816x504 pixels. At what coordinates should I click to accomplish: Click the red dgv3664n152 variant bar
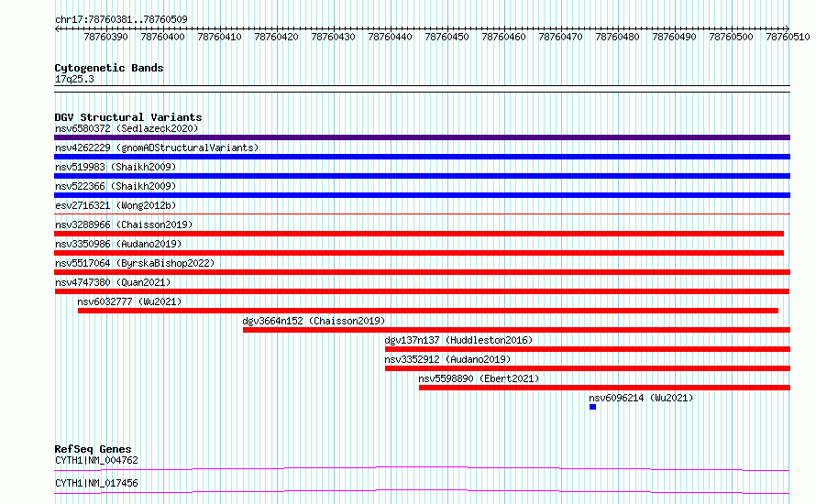[x=517, y=330]
